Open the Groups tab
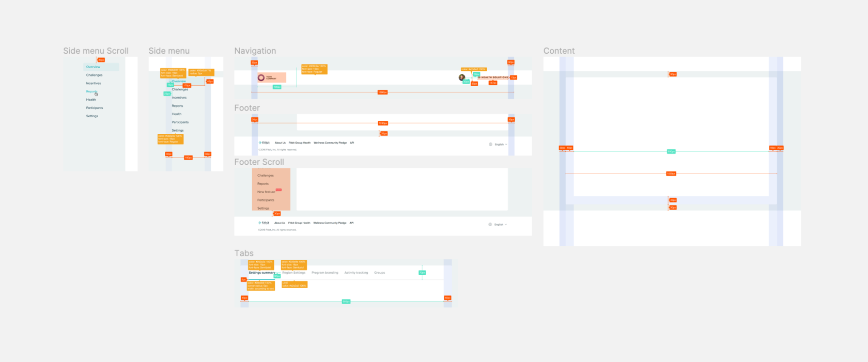Screen dimensions: 868x362 (380, 273)
